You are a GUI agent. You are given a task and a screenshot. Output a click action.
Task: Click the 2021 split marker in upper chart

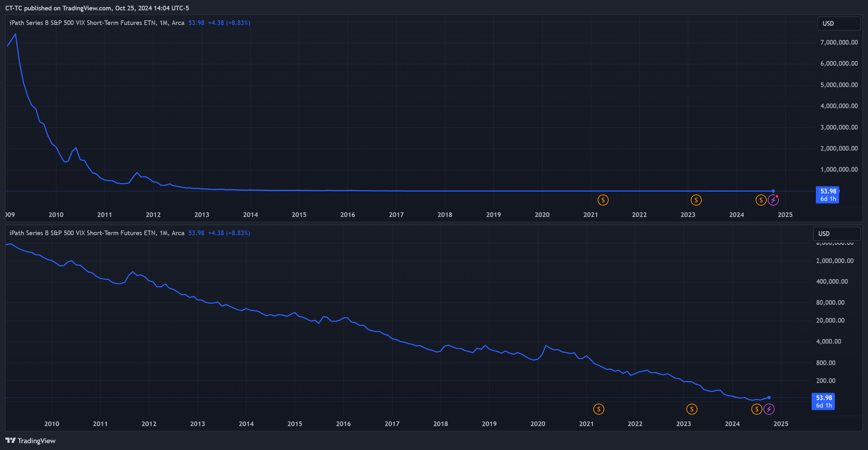(x=603, y=200)
